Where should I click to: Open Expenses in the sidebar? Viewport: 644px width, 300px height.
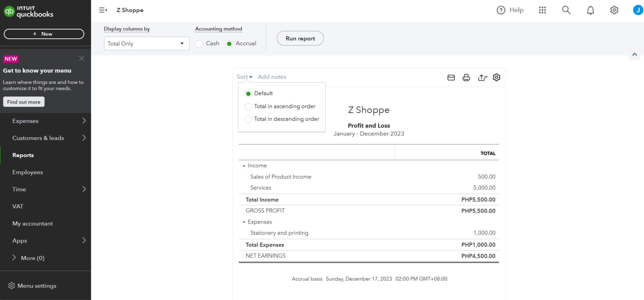point(25,121)
